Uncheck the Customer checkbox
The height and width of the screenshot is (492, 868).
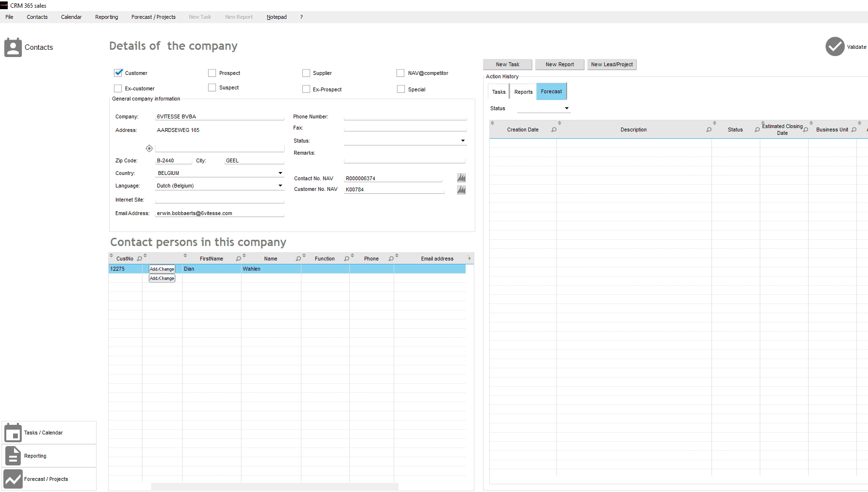point(118,73)
